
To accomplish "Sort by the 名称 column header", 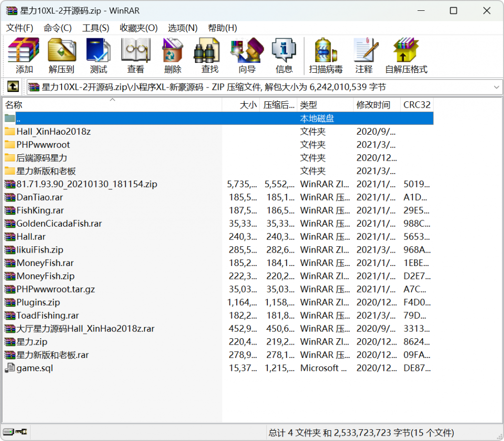I will [14, 105].
